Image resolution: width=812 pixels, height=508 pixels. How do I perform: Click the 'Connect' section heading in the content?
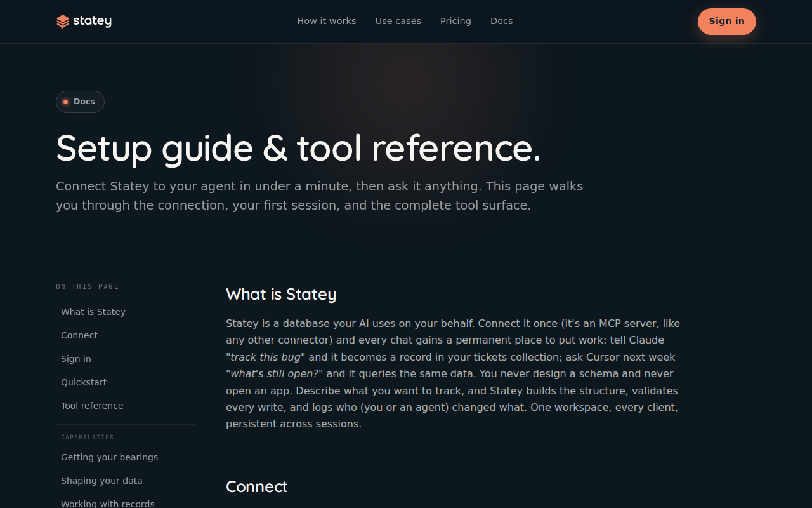[x=256, y=487]
